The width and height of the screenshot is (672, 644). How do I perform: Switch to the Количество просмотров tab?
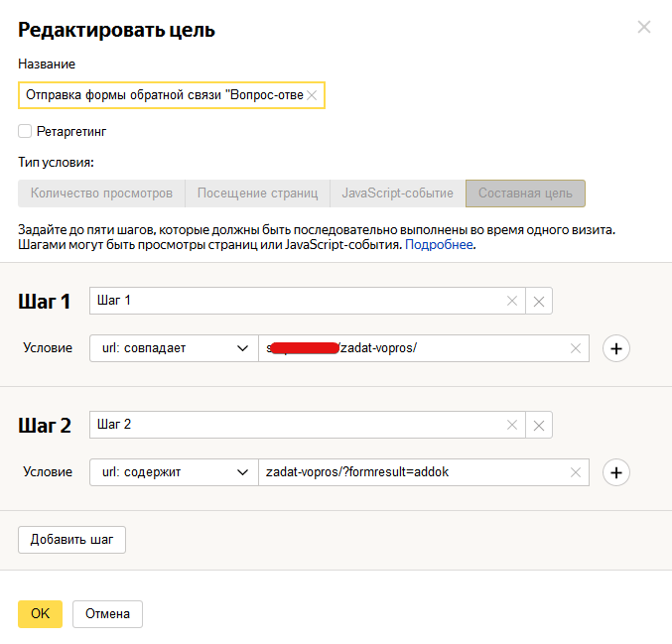(x=101, y=193)
